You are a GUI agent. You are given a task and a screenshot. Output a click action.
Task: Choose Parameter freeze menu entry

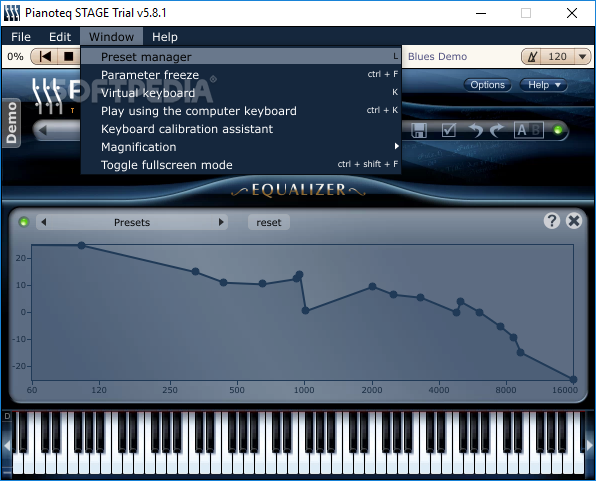point(241,75)
